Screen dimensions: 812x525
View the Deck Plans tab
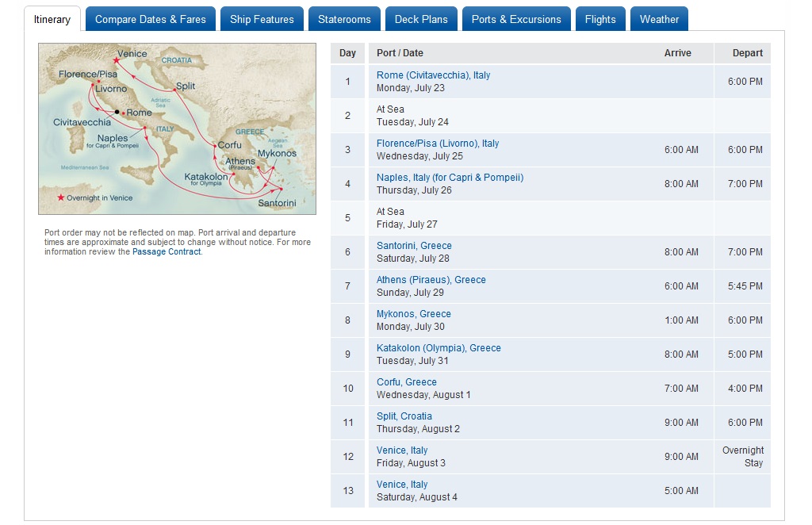(x=421, y=19)
